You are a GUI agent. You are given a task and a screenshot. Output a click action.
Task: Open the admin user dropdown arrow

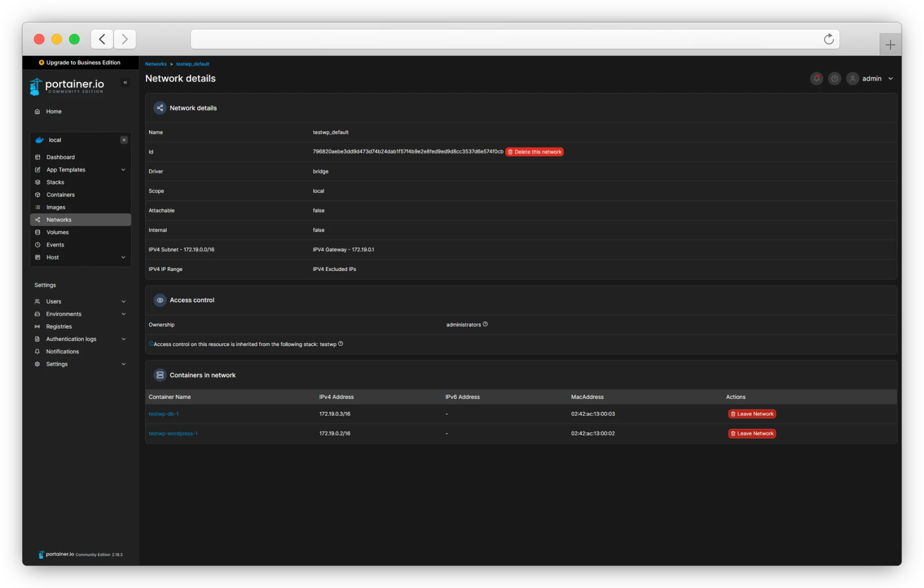tap(891, 79)
